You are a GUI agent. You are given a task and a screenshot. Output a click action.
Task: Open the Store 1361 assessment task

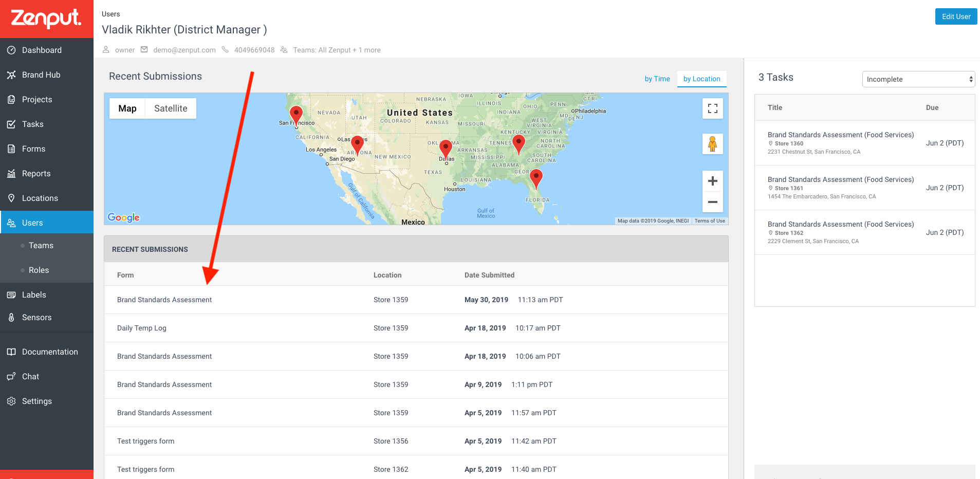point(865,188)
